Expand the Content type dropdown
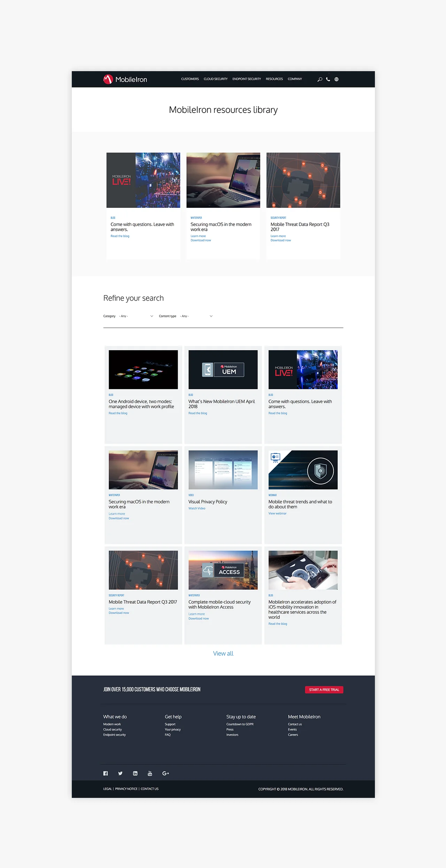Screen dimensions: 446x868 click(196, 316)
